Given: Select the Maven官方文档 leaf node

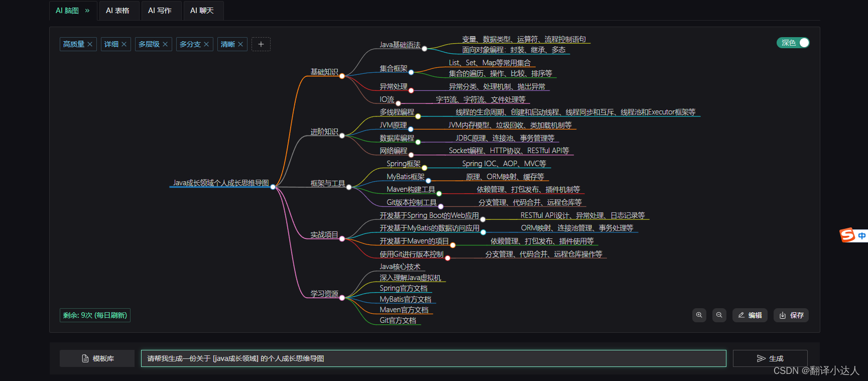Looking at the screenshot, I should pos(404,310).
